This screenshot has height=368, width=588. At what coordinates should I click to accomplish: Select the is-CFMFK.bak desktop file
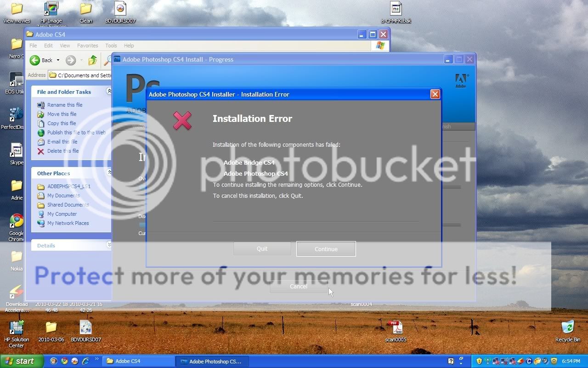[396, 12]
